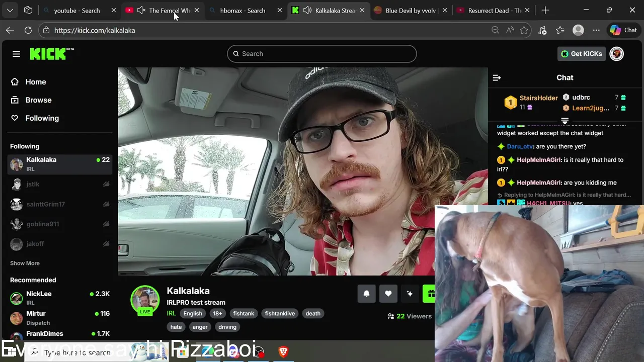Unmute The Femcel tab audio icon
The height and width of the screenshot is (362, 644).
(141, 10)
